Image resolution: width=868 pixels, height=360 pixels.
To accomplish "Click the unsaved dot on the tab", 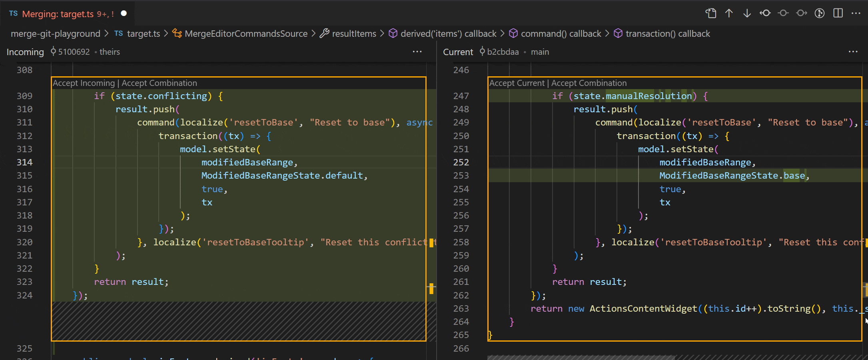I will coord(124,14).
